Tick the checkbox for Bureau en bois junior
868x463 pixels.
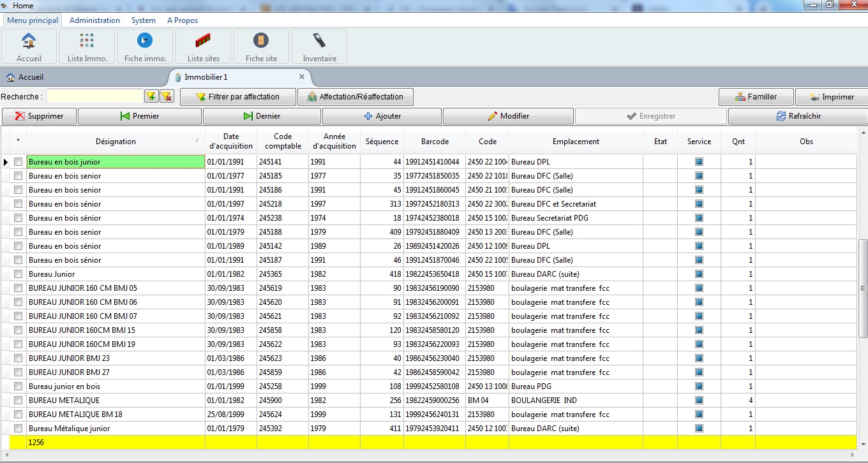(18, 162)
